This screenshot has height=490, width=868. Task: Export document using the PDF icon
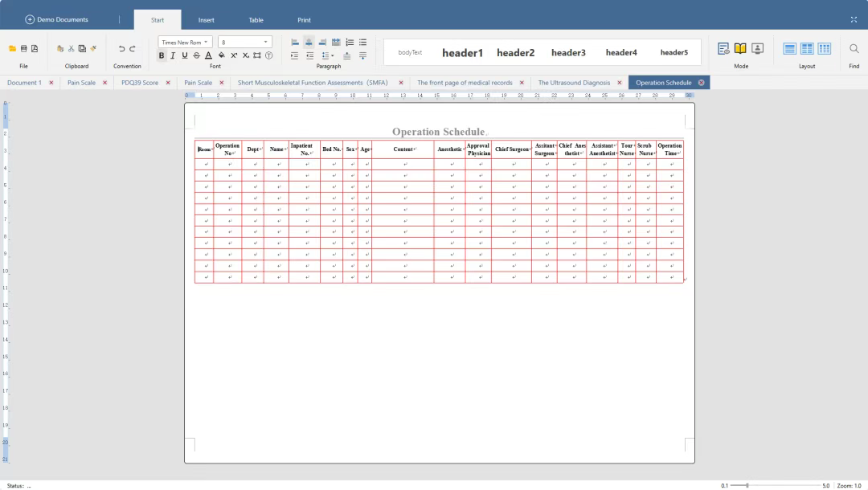pyautogui.click(x=35, y=49)
